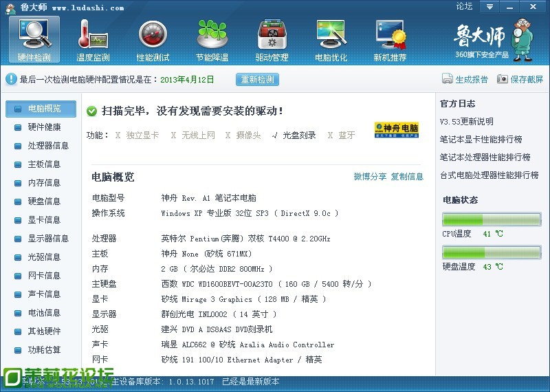Click the blue info exclamation icon
This screenshot has width=550, height=392.
click(x=11, y=79)
